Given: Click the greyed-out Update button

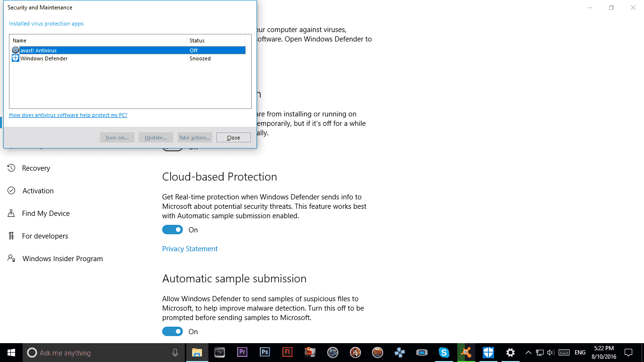Looking at the screenshot, I should coord(156,138).
